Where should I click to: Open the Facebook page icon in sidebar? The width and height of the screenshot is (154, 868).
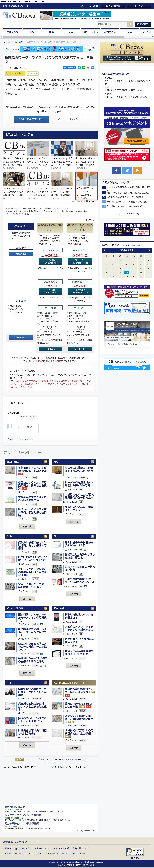[116, 170]
